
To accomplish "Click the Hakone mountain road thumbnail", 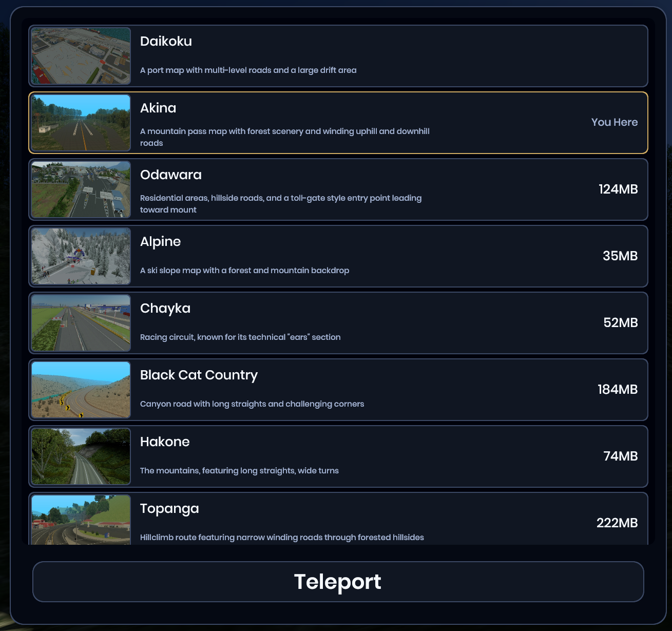I will pos(81,456).
